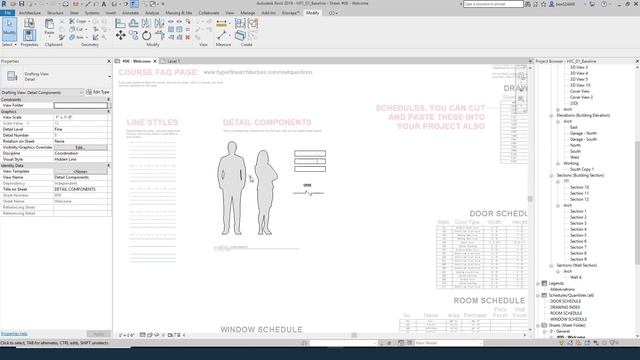Click the View Folder input field
The image size is (640, 360).
click(81, 105)
